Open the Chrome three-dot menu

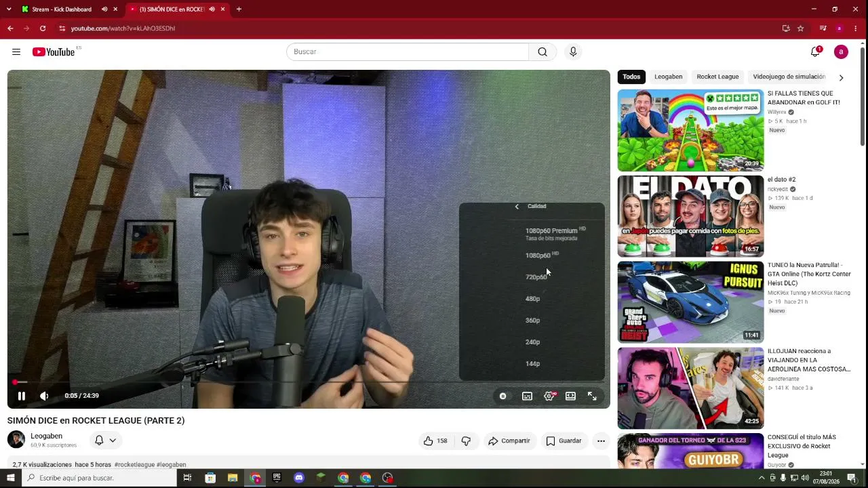(856, 28)
